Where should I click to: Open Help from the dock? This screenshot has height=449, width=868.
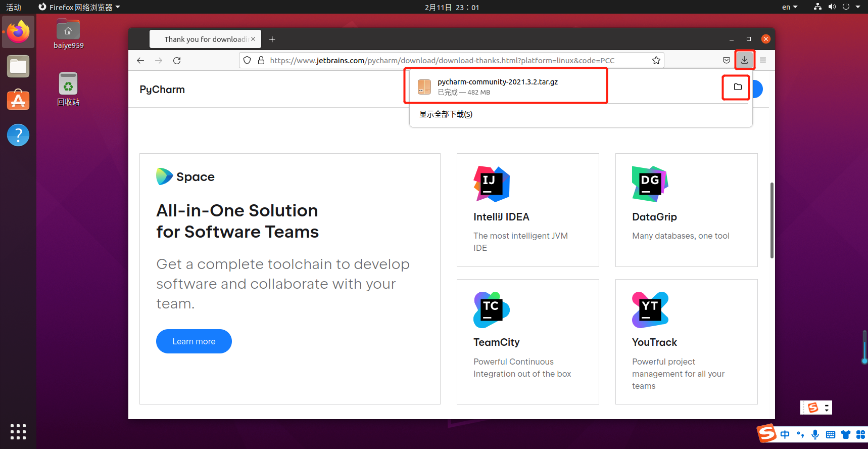click(18, 135)
